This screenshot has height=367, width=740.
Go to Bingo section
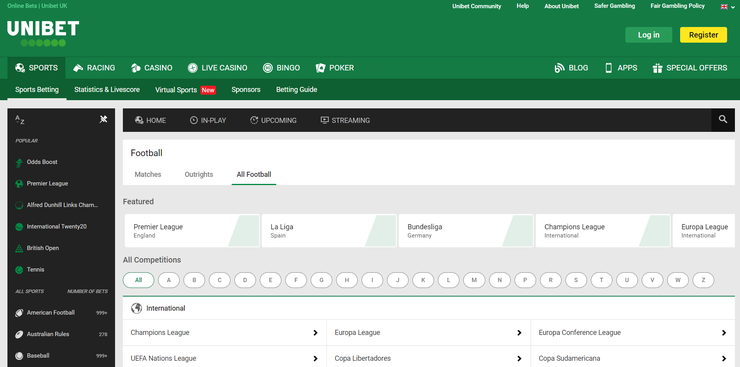281,68
